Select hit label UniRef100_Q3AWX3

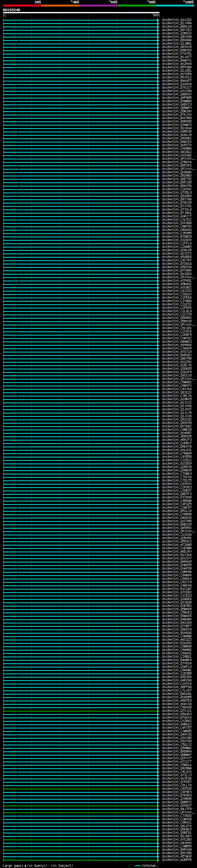click(x=176, y=125)
